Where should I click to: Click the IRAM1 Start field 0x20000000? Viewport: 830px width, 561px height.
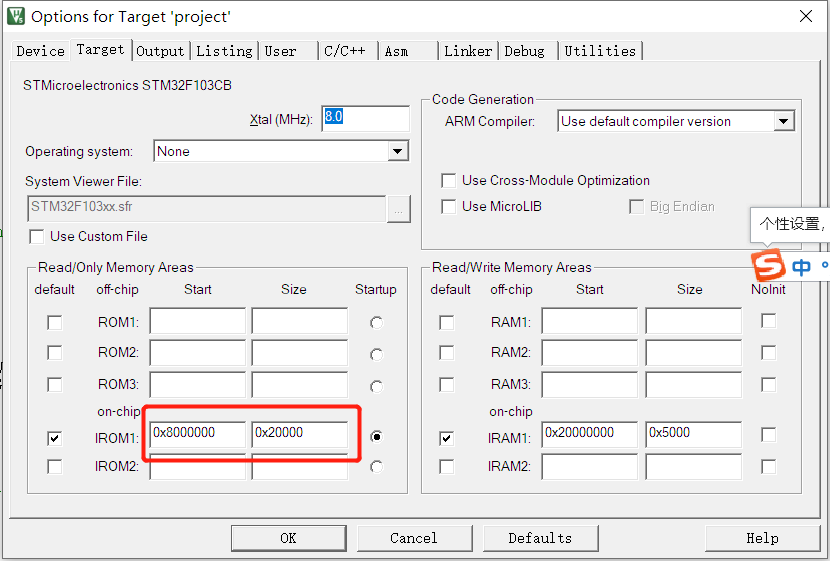click(x=590, y=434)
